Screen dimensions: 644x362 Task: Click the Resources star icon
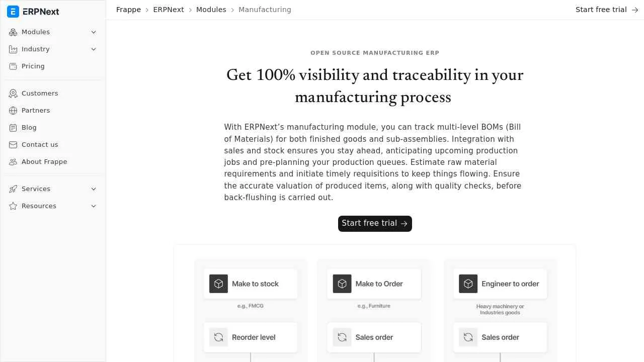[x=13, y=206]
